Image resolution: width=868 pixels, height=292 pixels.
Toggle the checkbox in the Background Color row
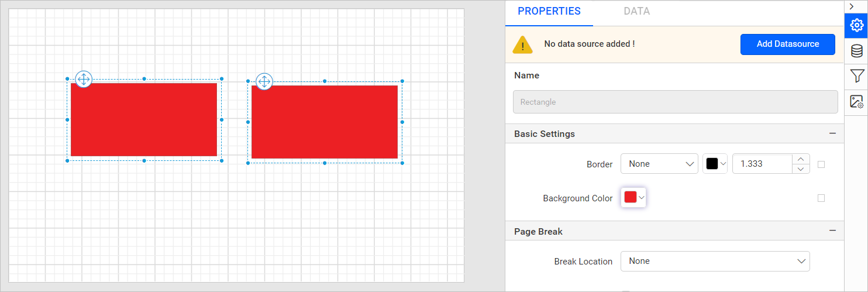(821, 198)
